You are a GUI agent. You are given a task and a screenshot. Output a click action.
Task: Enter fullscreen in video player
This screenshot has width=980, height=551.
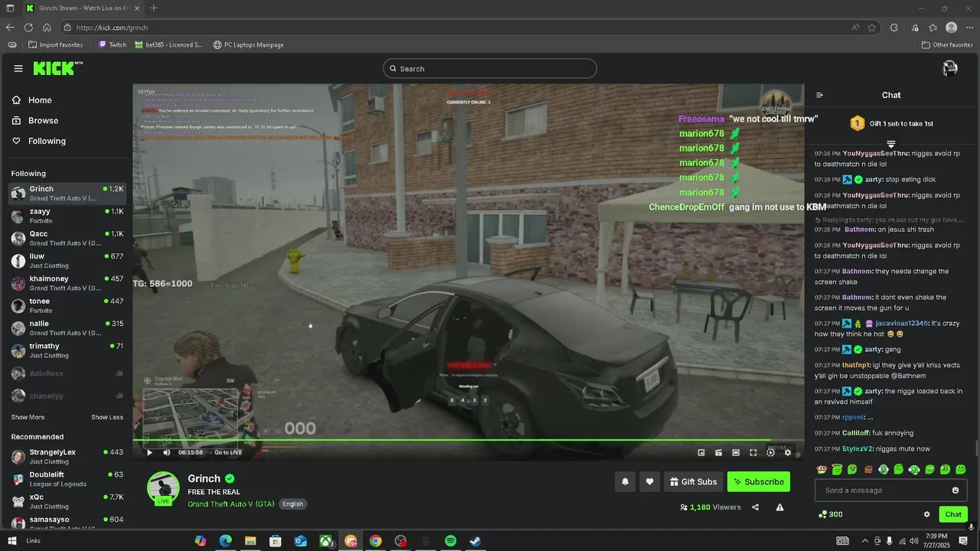pyautogui.click(x=753, y=452)
